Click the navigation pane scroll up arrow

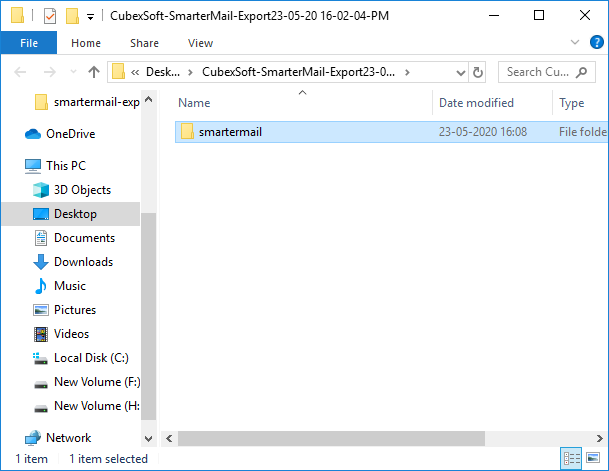pos(148,99)
